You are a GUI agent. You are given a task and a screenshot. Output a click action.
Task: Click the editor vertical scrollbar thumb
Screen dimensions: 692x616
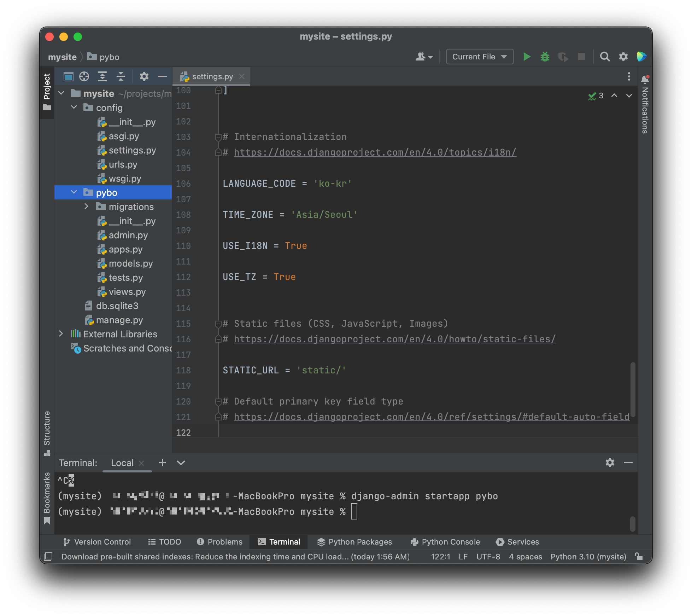[x=633, y=389]
